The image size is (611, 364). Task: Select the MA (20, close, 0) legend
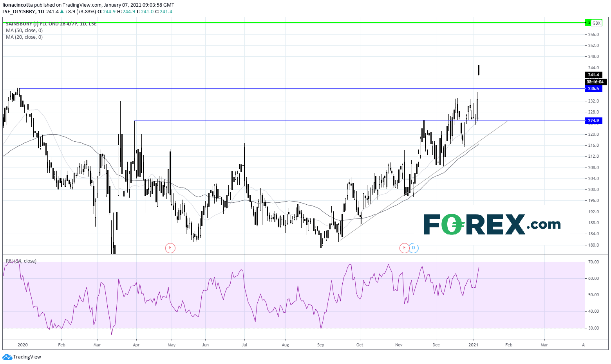point(24,37)
